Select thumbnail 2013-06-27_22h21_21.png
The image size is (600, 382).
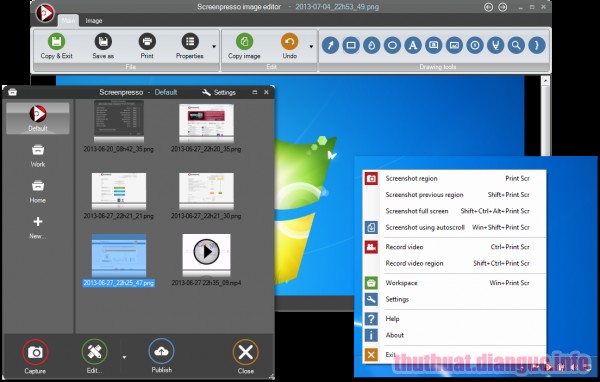(x=119, y=191)
